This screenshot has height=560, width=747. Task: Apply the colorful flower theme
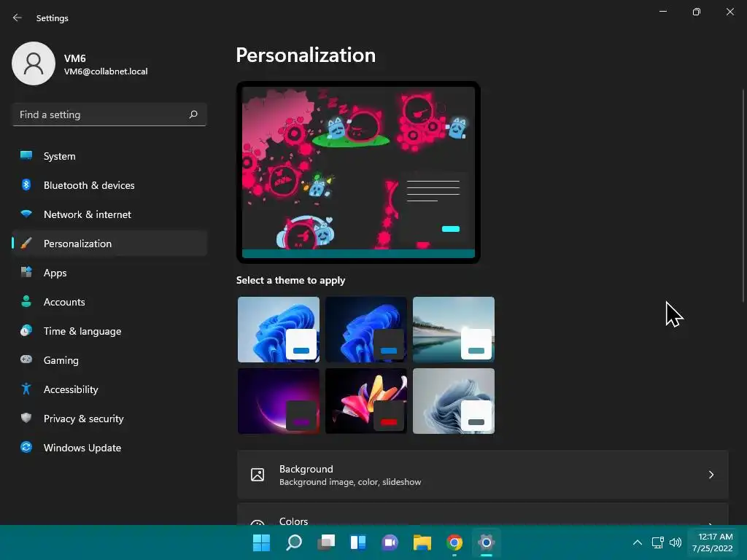coord(366,401)
